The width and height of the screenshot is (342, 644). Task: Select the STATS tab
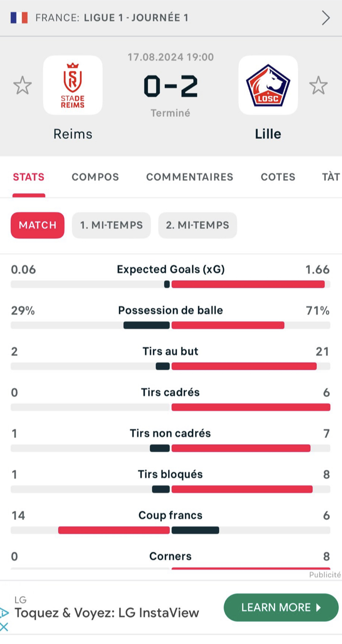[29, 177]
